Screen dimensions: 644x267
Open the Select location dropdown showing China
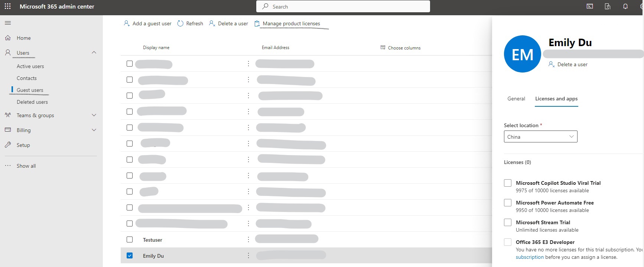[x=540, y=136]
